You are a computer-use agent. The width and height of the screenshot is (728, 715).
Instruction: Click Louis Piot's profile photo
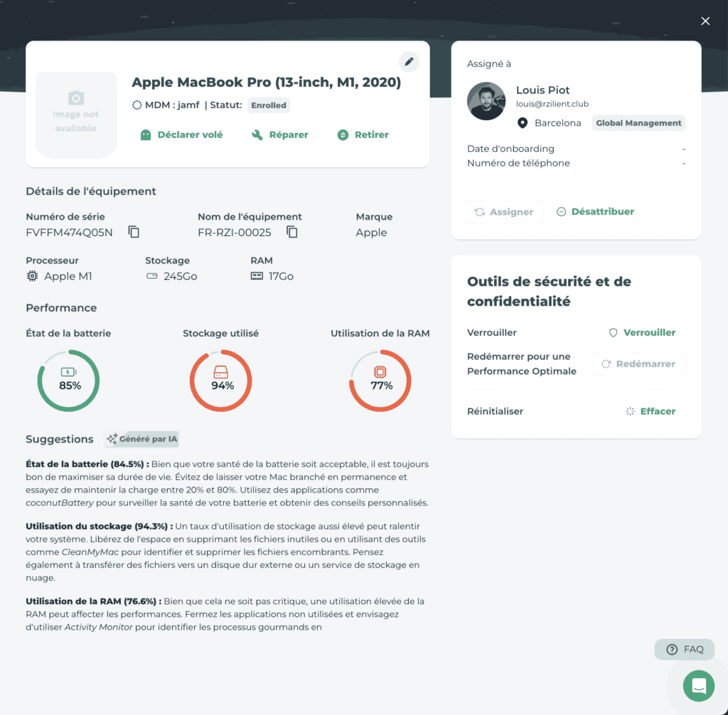[x=486, y=101]
